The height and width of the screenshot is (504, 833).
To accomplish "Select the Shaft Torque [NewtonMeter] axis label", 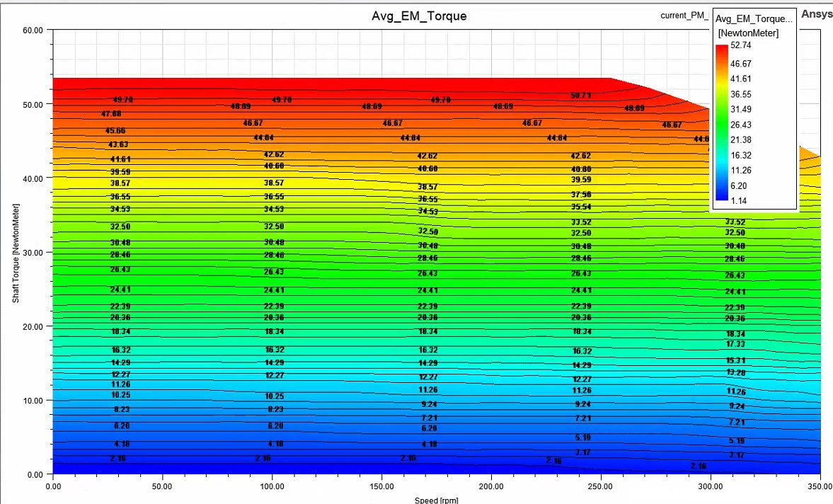I will pyautogui.click(x=16, y=253).
